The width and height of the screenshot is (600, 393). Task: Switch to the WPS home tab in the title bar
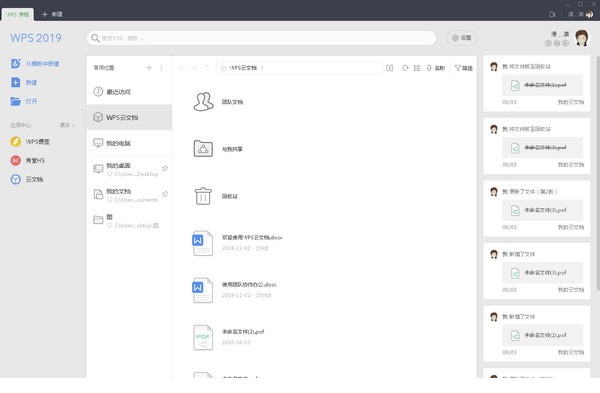[x=18, y=14]
